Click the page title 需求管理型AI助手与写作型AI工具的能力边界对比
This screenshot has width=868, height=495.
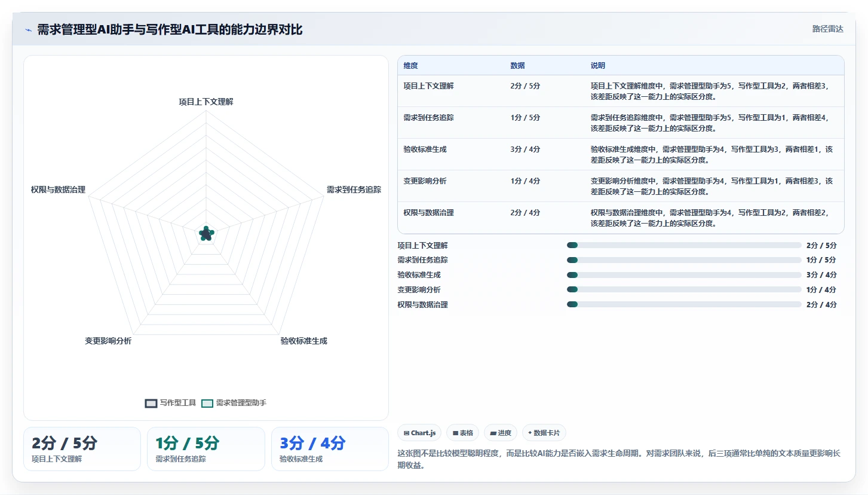(x=170, y=29)
